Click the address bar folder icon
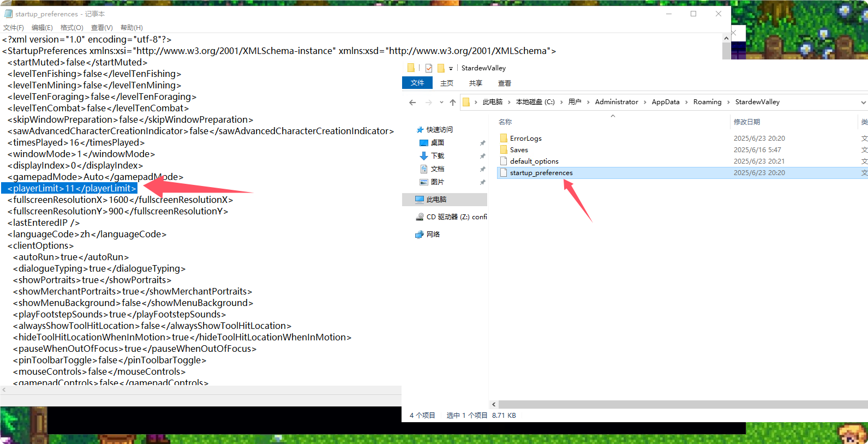The height and width of the screenshot is (444, 868). pos(466,102)
